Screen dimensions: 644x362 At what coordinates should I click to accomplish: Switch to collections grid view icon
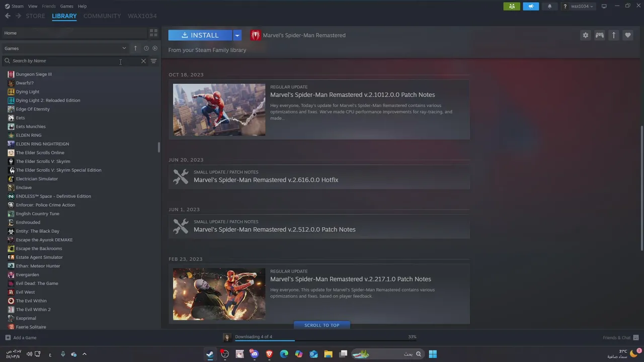[x=153, y=33]
